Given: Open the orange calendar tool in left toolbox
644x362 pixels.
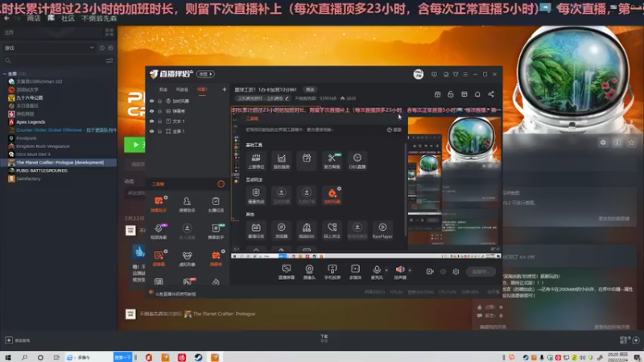Looking at the screenshot, I should [216, 258].
